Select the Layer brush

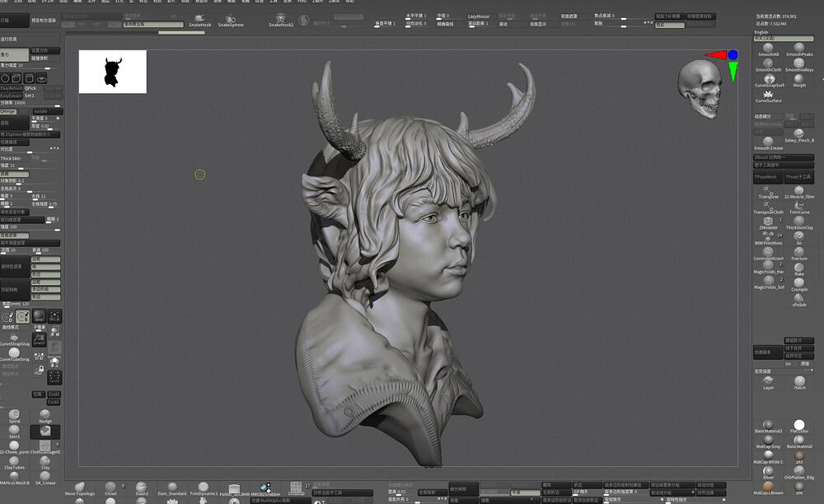(x=768, y=383)
